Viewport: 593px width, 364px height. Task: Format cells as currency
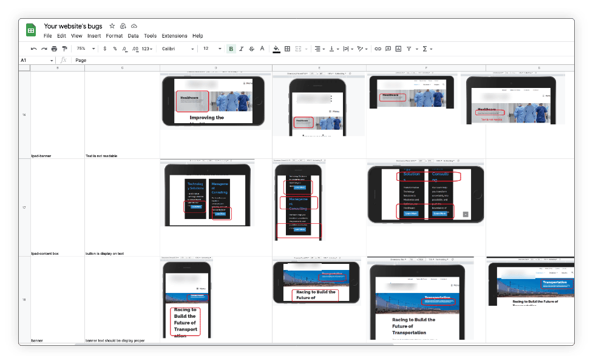tap(105, 49)
